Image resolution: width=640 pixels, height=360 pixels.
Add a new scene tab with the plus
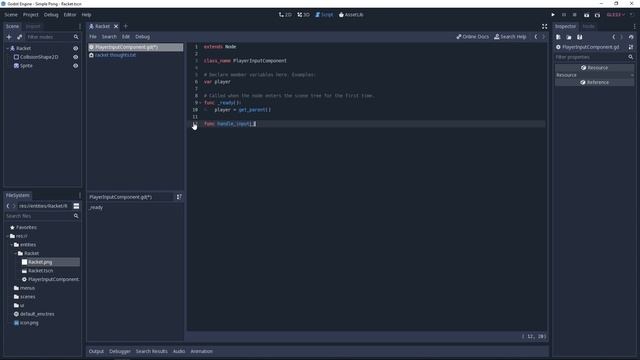[126, 27]
